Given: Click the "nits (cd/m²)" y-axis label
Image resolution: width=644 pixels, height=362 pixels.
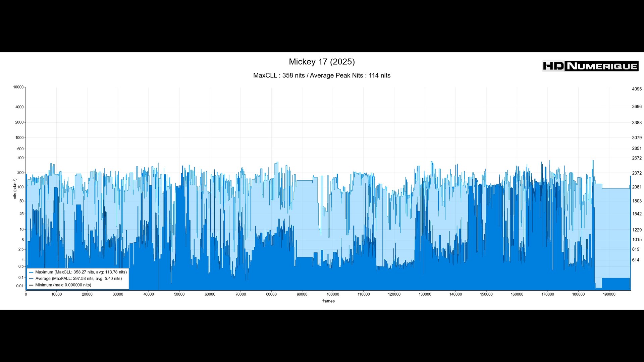Looking at the screenshot, I should [x=15, y=189].
